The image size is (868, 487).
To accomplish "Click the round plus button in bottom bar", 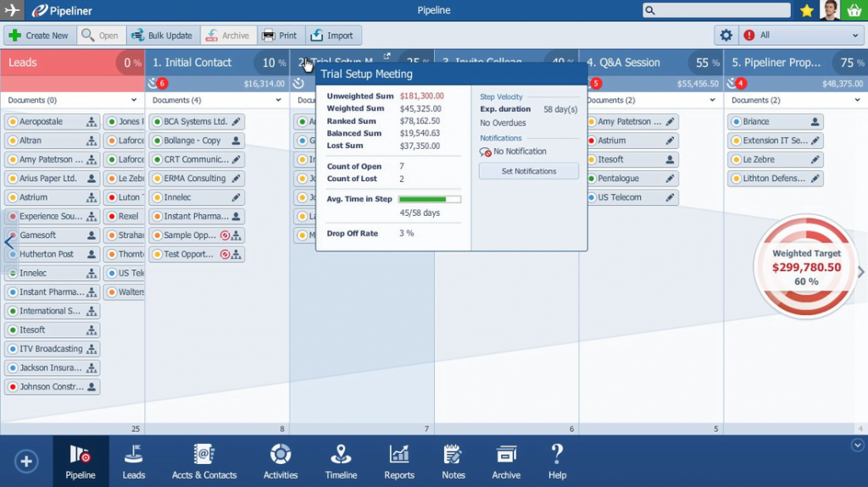I will [x=26, y=462].
